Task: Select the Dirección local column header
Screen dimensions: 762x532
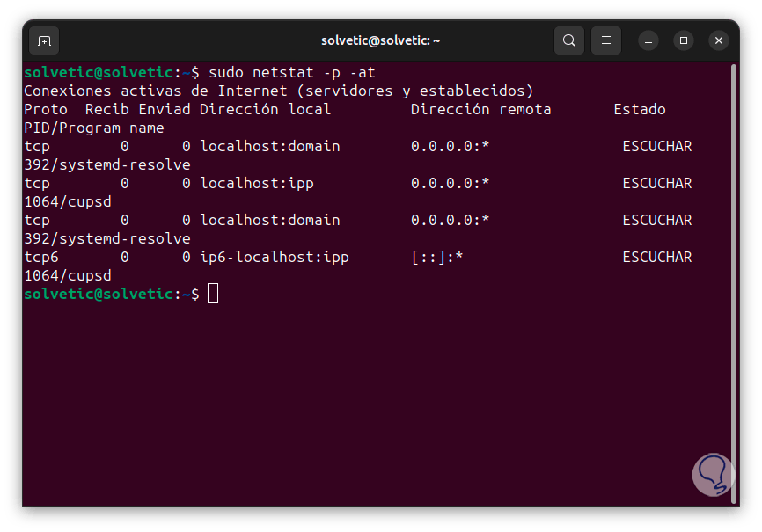Action: [265, 109]
